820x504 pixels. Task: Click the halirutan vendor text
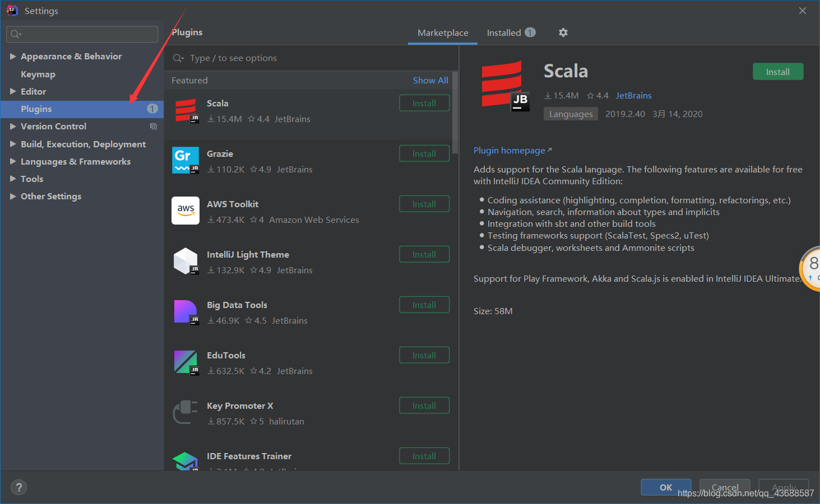(286, 421)
